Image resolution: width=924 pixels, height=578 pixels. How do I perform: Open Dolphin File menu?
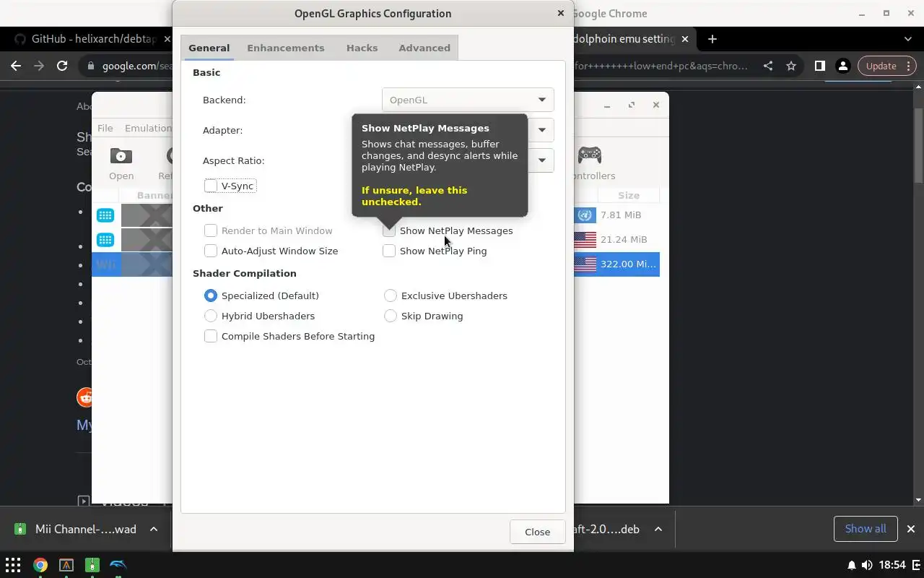105,128
